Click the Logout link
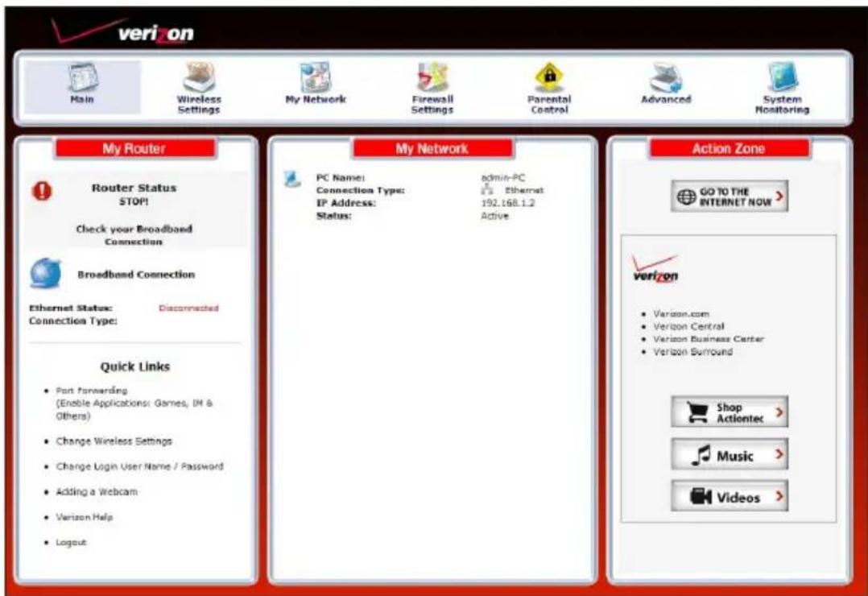 [x=71, y=543]
